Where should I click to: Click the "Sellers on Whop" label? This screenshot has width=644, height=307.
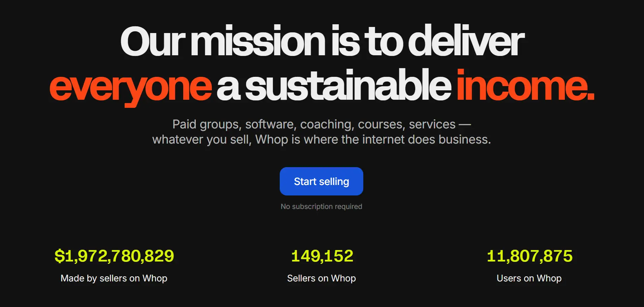tap(321, 278)
